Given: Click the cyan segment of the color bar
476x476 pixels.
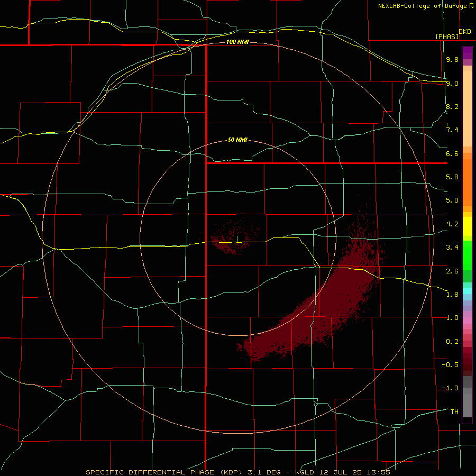Looking at the screenshot, I should [467, 291].
